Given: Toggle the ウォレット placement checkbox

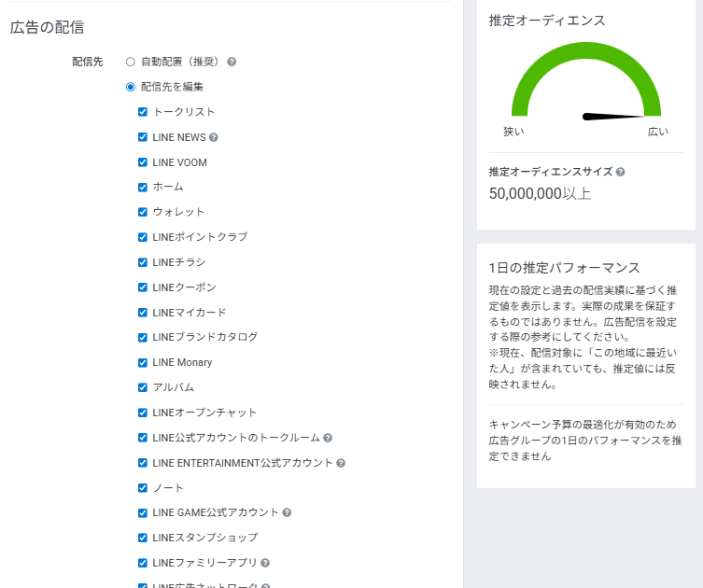Looking at the screenshot, I should (x=143, y=212).
